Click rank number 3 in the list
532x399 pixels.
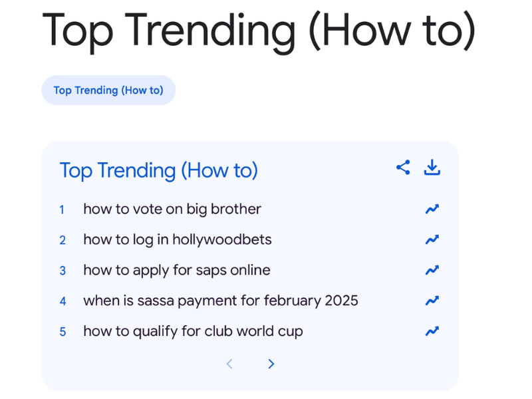coord(62,270)
